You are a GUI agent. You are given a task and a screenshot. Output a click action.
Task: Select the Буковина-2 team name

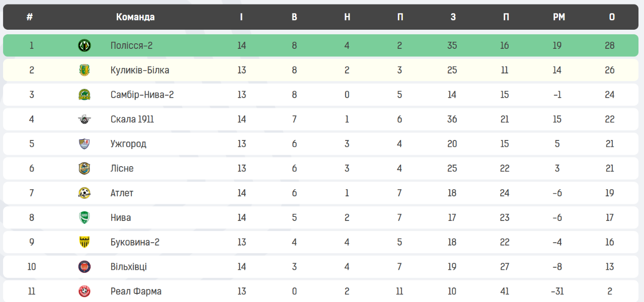[x=135, y=242]
